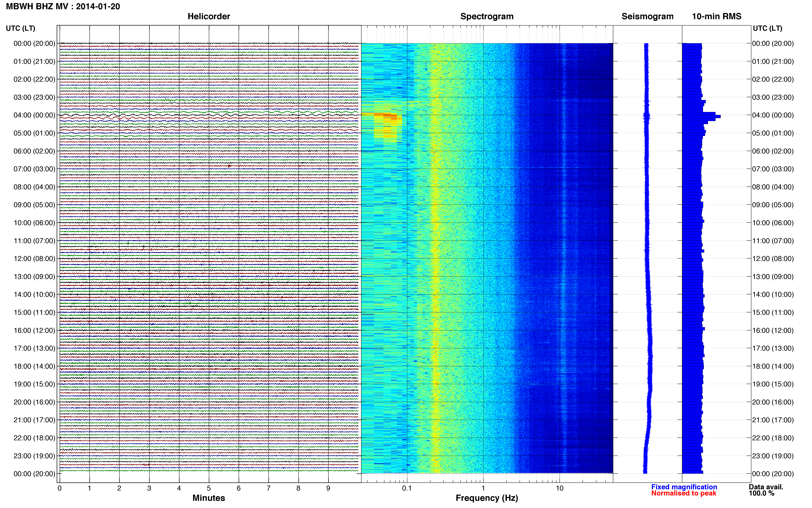
Task: Click the left 'UTC (LT)' axis label
Action: click(x=21, y=28)
